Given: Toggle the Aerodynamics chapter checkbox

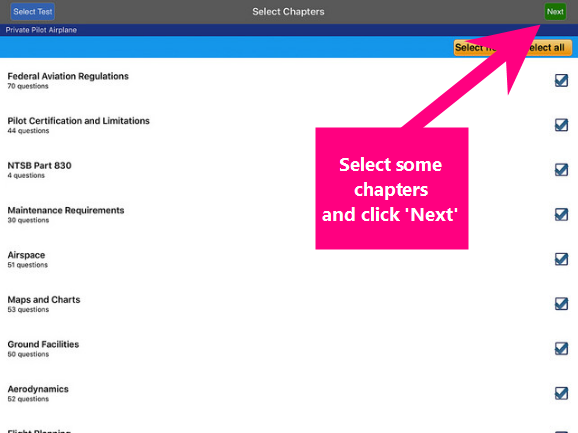Looking at the screenshot, I should [x=561, y=393].
